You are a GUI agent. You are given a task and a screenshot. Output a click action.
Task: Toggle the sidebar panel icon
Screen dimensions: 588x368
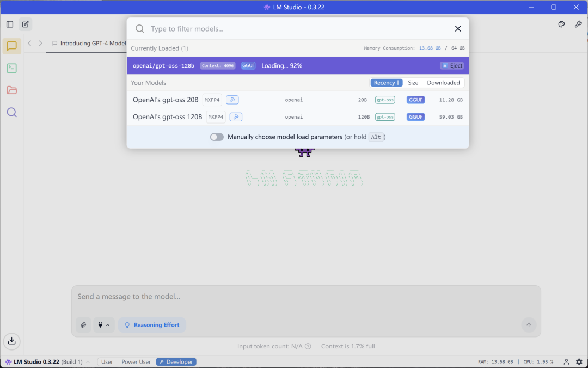pos(10,24)
